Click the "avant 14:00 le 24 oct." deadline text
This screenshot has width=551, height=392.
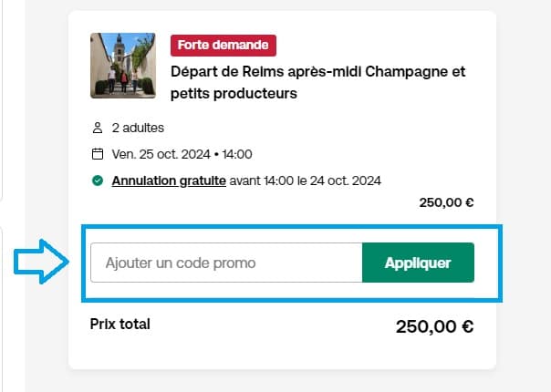[x=306, y=181]
